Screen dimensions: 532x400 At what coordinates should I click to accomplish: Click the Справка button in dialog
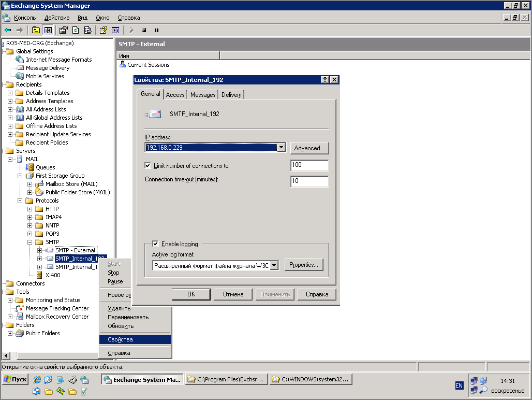coord(317,294)
